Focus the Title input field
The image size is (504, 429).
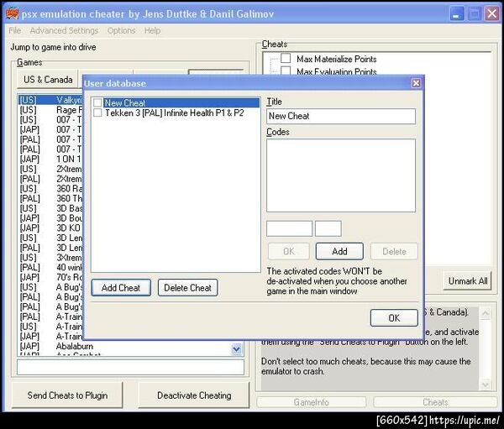pyautogui.click(x=341, y=116)
